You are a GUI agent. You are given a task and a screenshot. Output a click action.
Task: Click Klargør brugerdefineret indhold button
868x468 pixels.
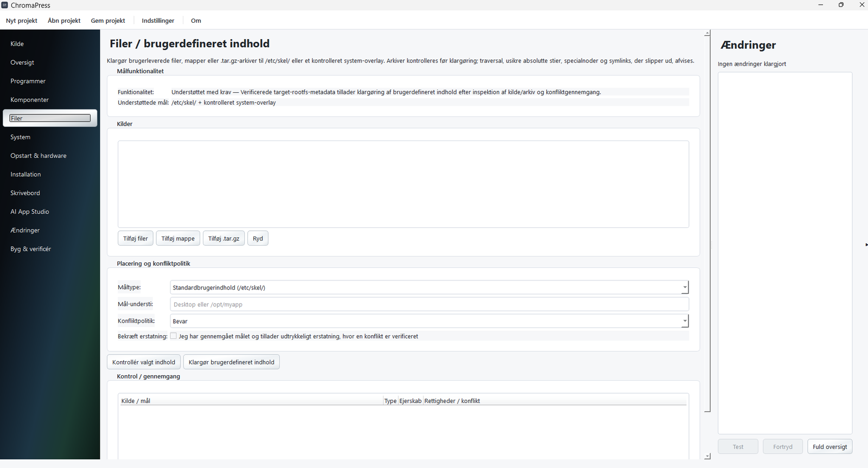coord(232,362)
